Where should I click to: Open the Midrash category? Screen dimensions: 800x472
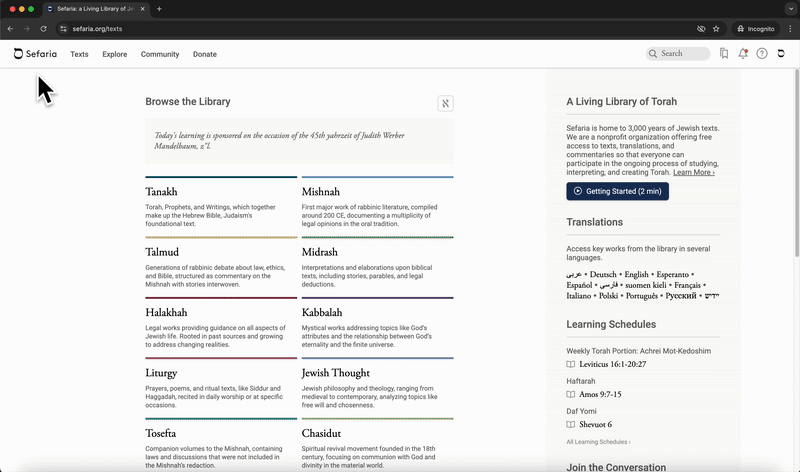click(319, 252)
